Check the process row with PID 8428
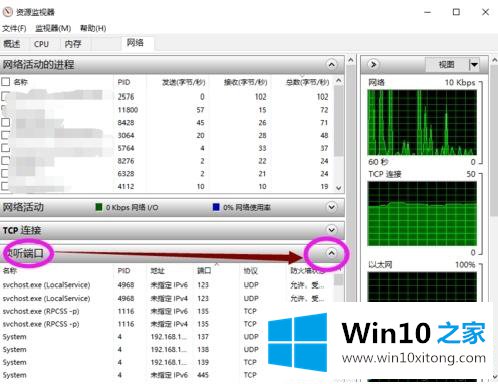Screen dimensions: 498x384 coord(6,122)
